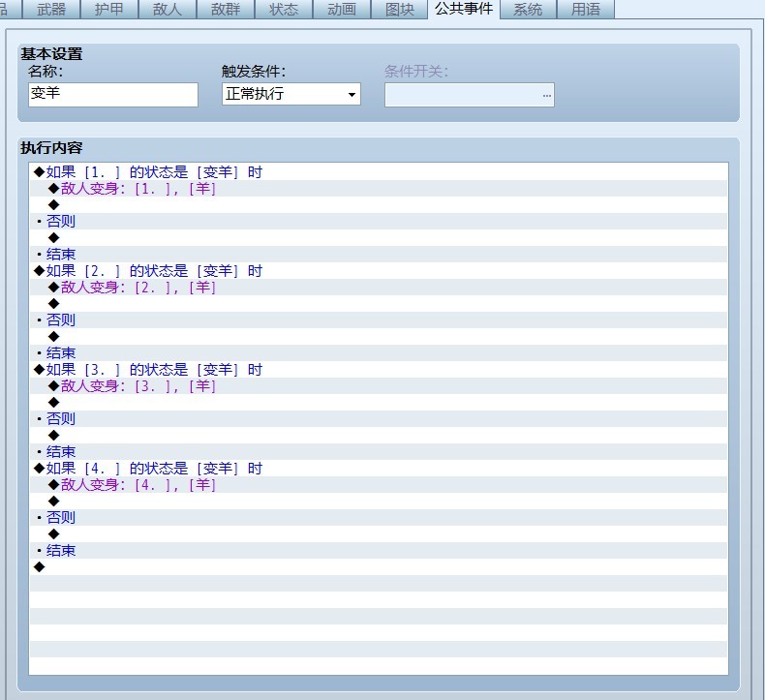Select the empty ◆ line below 敌人变身: [4. ]
765x700 pixels.
click(x=379, y=501)
